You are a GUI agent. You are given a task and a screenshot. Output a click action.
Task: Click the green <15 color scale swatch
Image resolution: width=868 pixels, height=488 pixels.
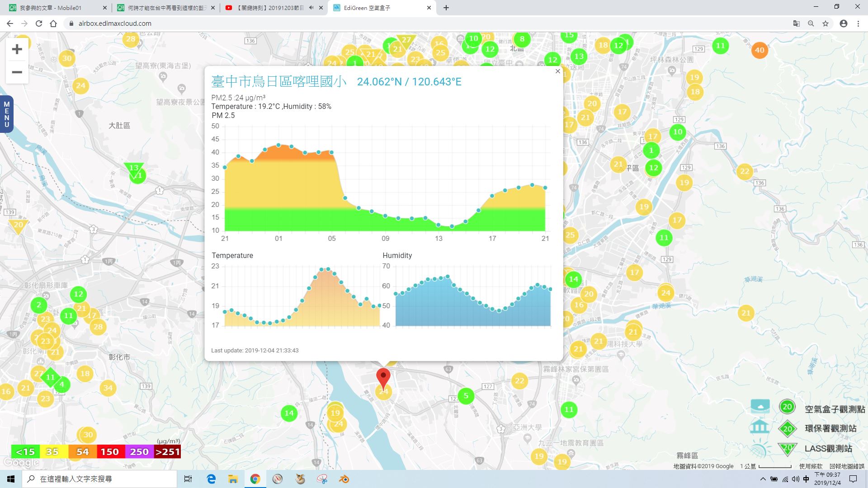tap(25, 452)
